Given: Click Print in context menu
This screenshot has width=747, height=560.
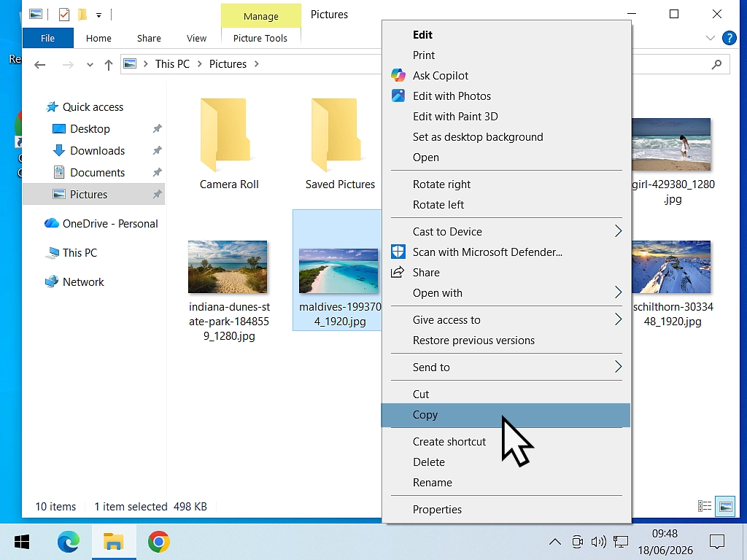Looking at the screenshot, I should coord(506,55).
